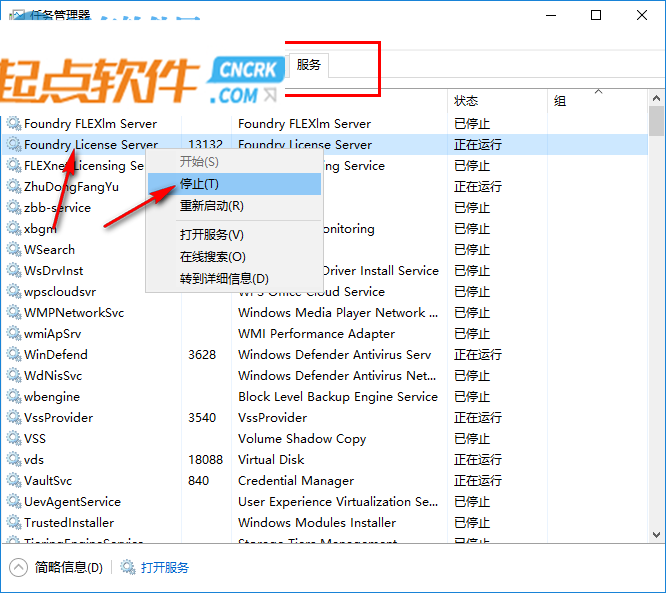Click the gear icon beside UevAgentService
Viewport: 666px width, 593px height.
pos(14,502)
